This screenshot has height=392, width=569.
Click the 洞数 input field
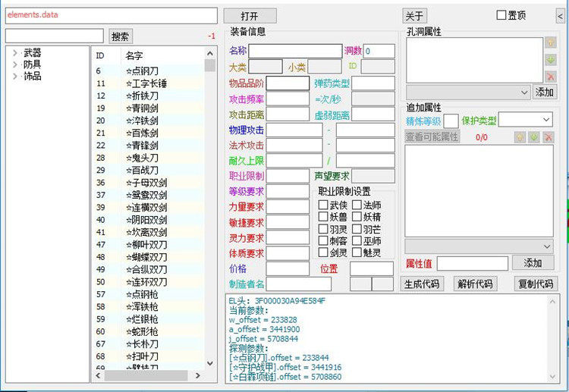coord(379,51)
